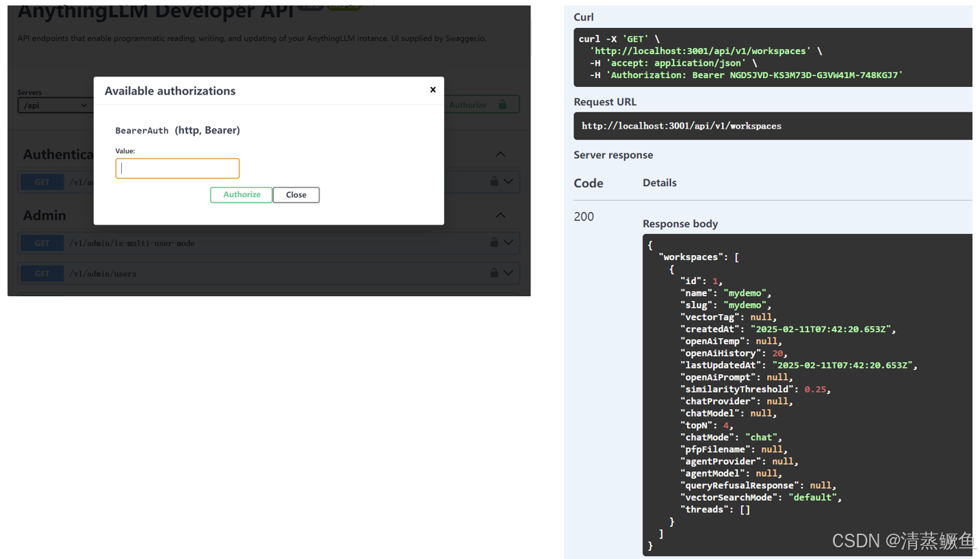Click the Authorize button in the dialog

[x=242, y=195]
